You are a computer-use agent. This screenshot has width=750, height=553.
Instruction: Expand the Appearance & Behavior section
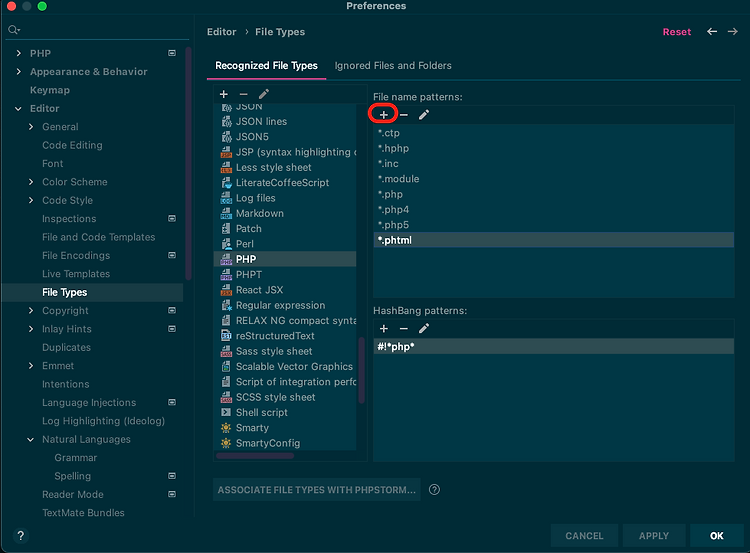[19, 72]
